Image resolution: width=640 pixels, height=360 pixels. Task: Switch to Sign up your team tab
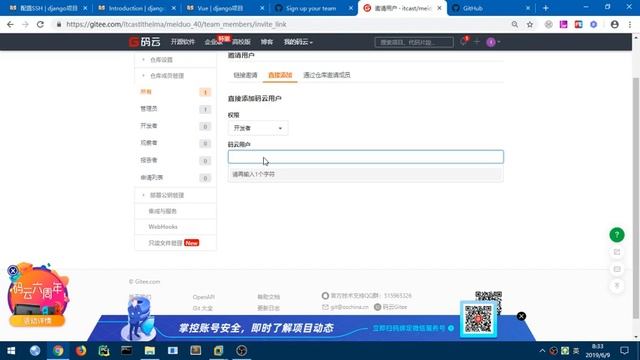(x=312, y=8)
